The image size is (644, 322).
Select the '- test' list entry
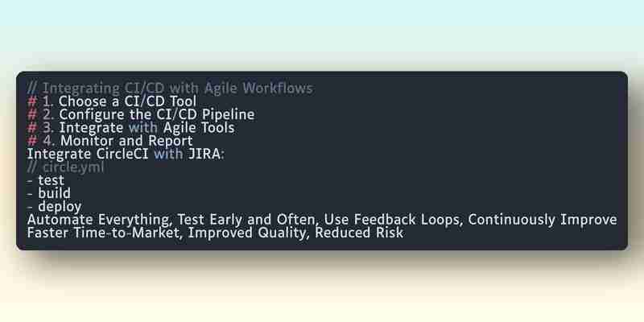pos(46,180)
